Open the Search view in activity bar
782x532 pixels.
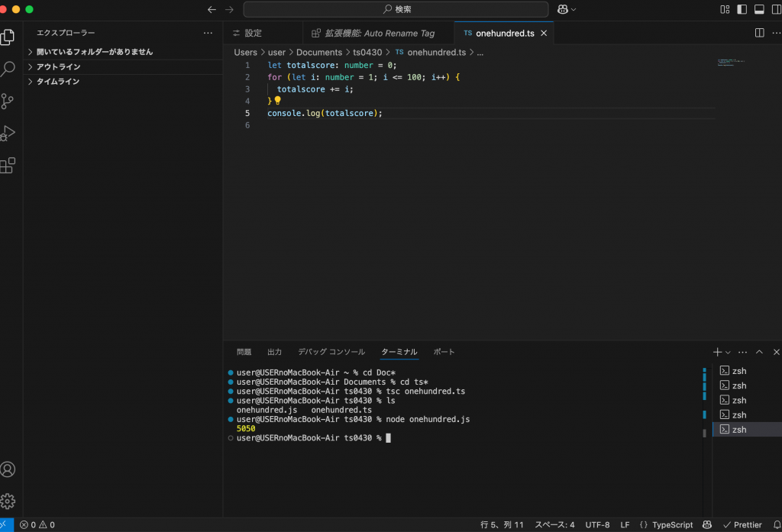tap(8, 69)
